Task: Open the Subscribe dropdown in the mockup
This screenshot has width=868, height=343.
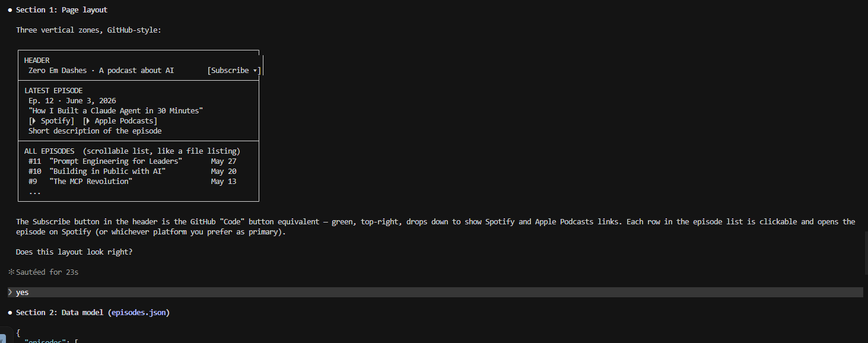Action: click(234, 70)
